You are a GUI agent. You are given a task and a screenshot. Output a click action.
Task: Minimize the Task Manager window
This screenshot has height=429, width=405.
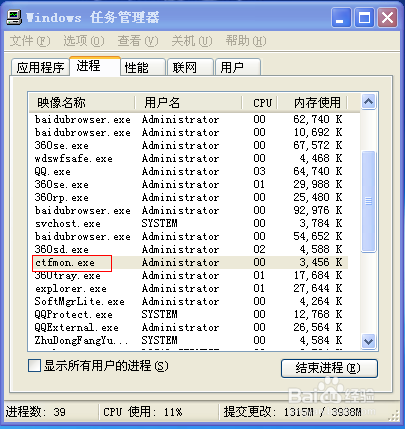(341, 17)
